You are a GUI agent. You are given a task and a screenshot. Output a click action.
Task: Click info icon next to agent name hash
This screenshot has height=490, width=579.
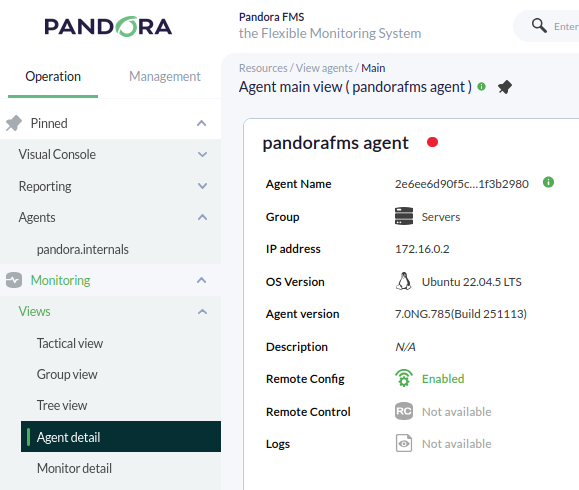(548, 182)
